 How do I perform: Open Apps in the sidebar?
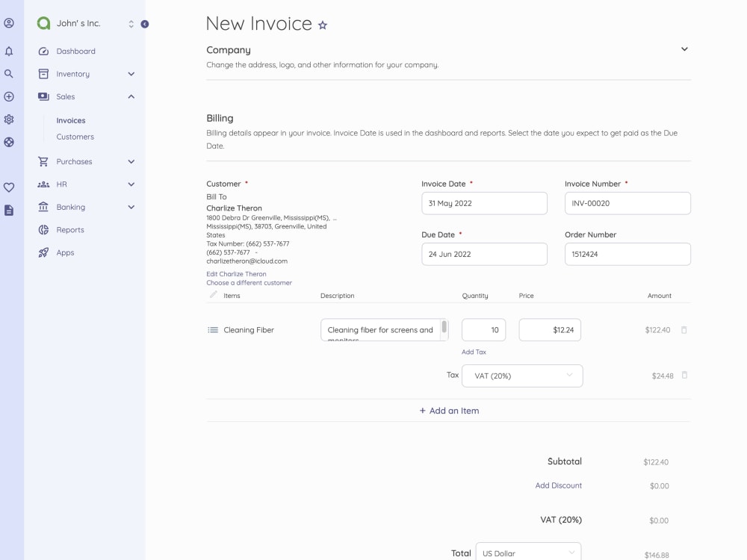[x=65, y=252]
